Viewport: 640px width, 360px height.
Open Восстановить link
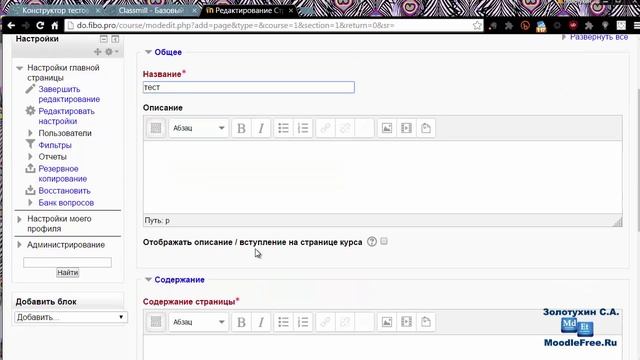(64, 191)
